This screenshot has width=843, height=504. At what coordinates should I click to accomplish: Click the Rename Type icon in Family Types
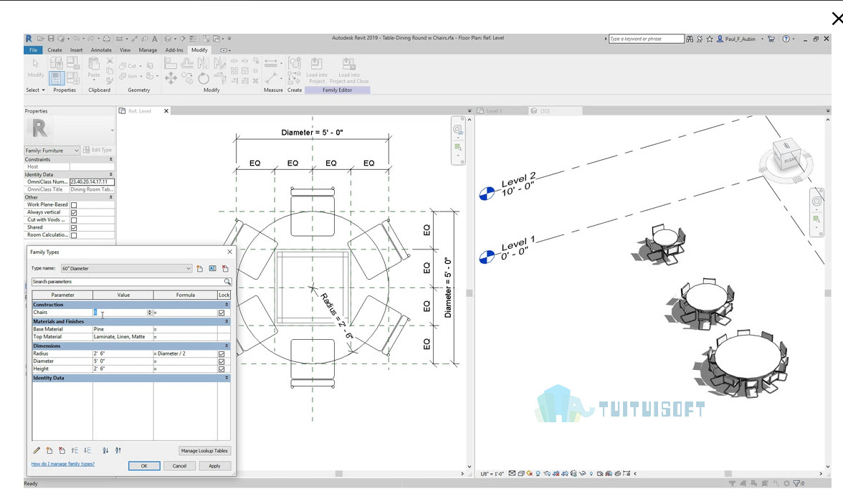(212, 268)
